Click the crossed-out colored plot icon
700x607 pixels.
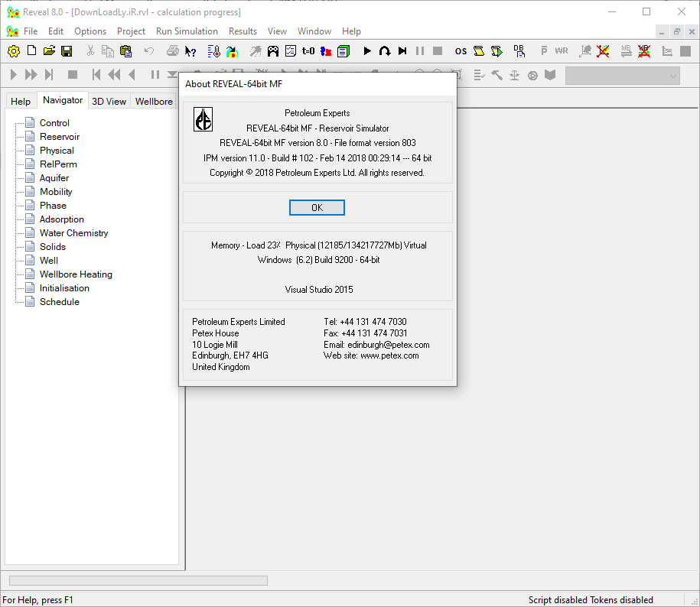point(603,51)
